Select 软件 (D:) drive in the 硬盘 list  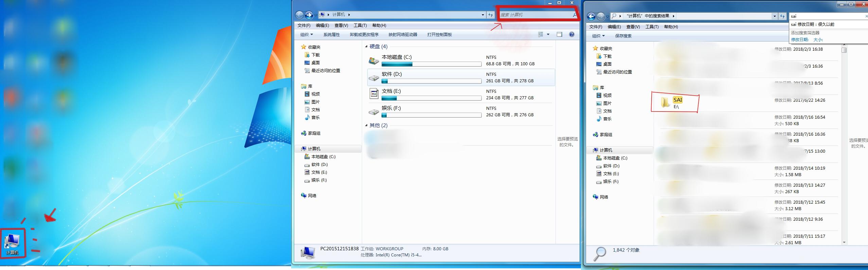(x=391, y=74)
